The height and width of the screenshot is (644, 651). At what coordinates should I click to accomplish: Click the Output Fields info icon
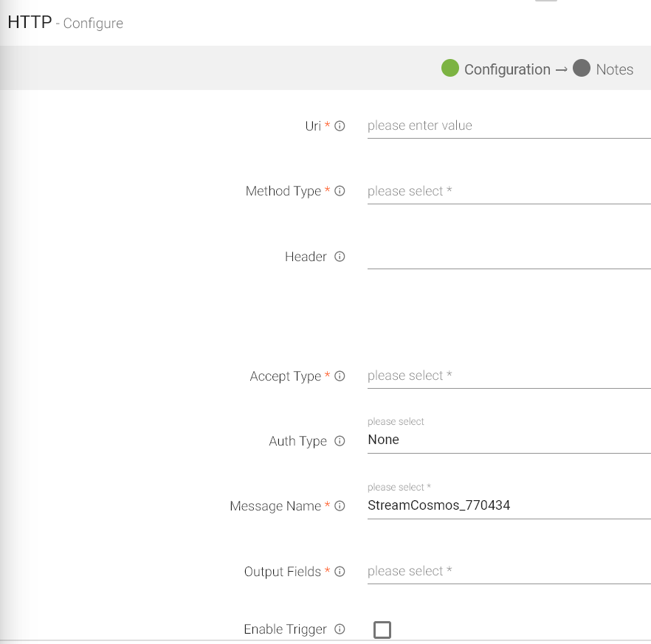(x=339, y=571)
